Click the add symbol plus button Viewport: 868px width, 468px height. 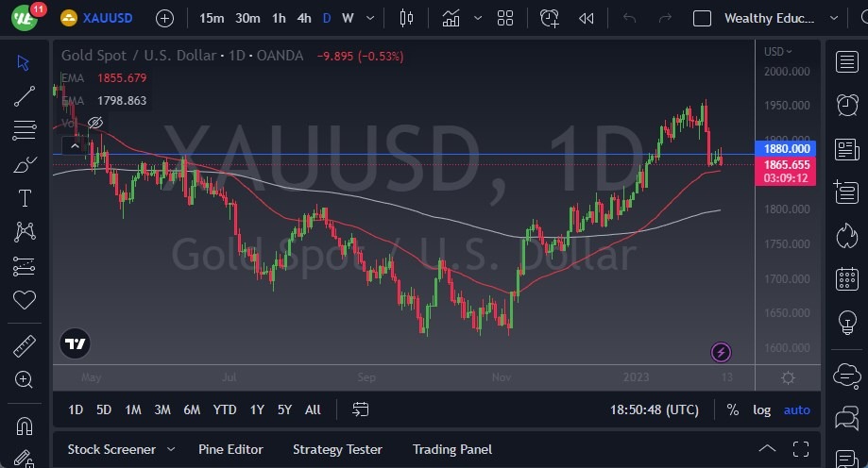coord(164,18)
